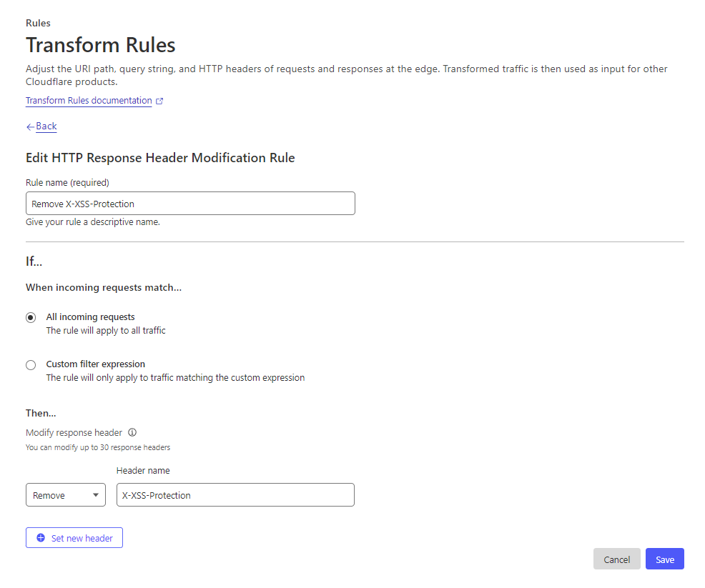Click the left arrow icon before Back
Screen dimensions: 705x588
pyautogui.click(x=30, y=127)
